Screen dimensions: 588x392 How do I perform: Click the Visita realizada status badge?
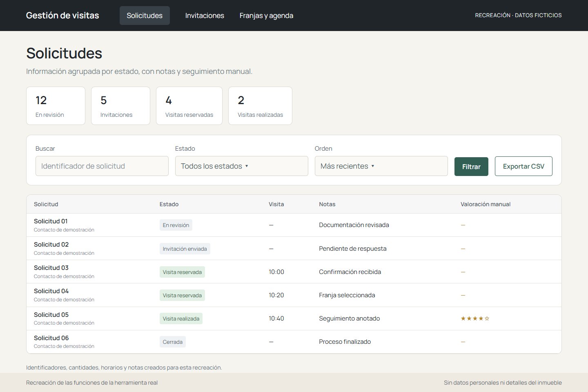tap(181, 318)
